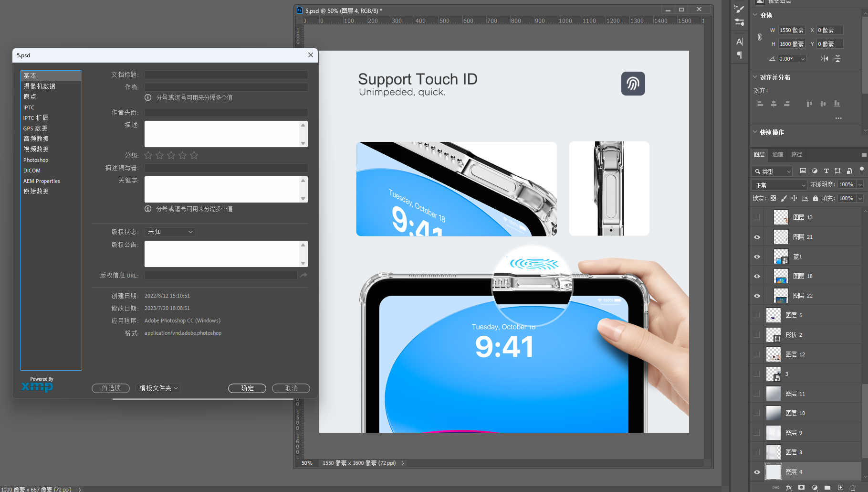Click the 首选项 button

click(111, 388)
